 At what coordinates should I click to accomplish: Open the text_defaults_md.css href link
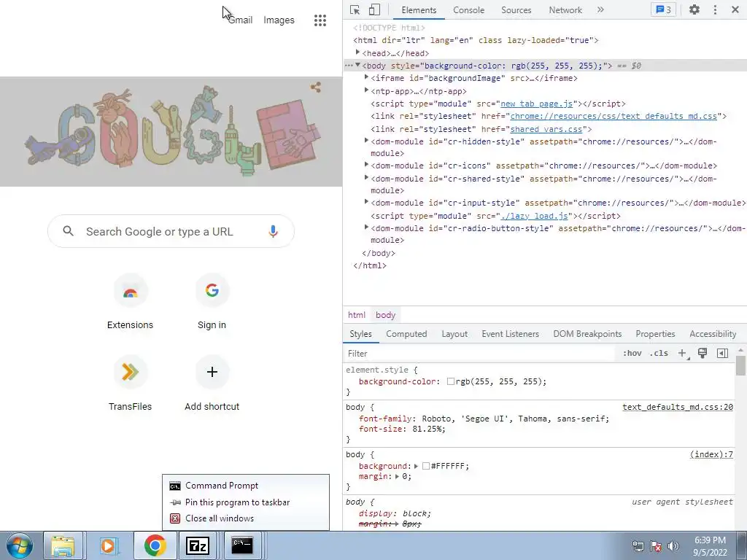[x=614, y=116]
